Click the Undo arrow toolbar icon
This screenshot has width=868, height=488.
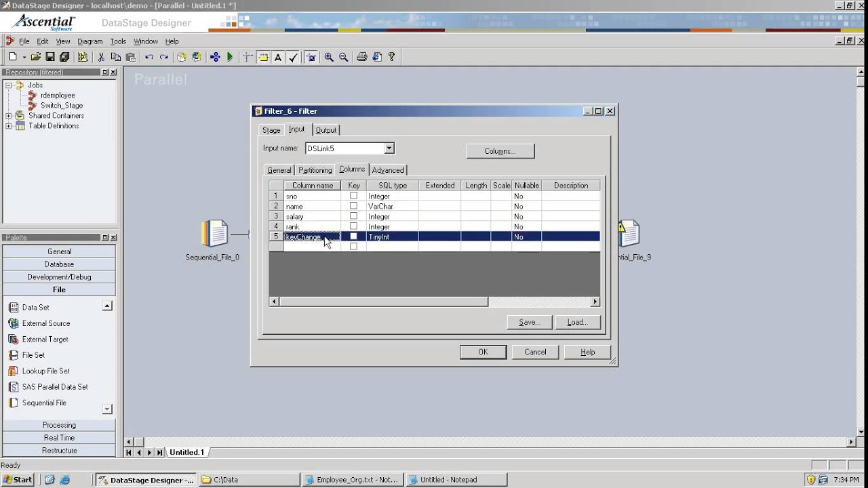[x=149, y=58]
